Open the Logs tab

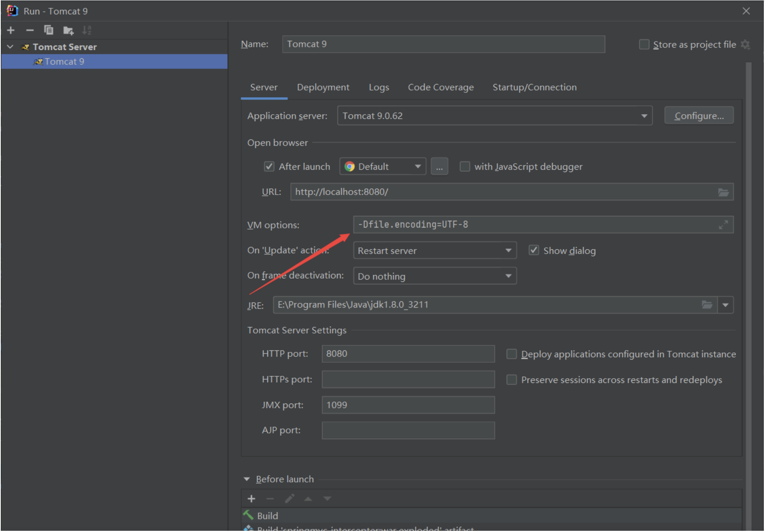click(379, 87)
